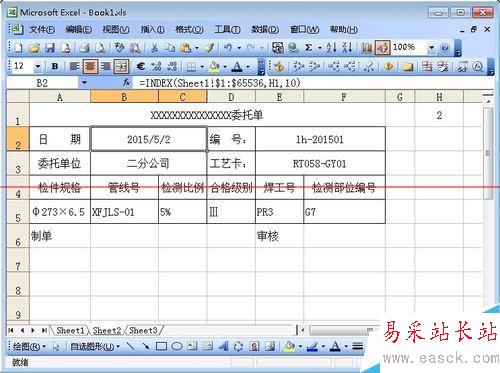Open the 自选图形 AutoShapes menu
500x373 pixels.
(95, 346)
